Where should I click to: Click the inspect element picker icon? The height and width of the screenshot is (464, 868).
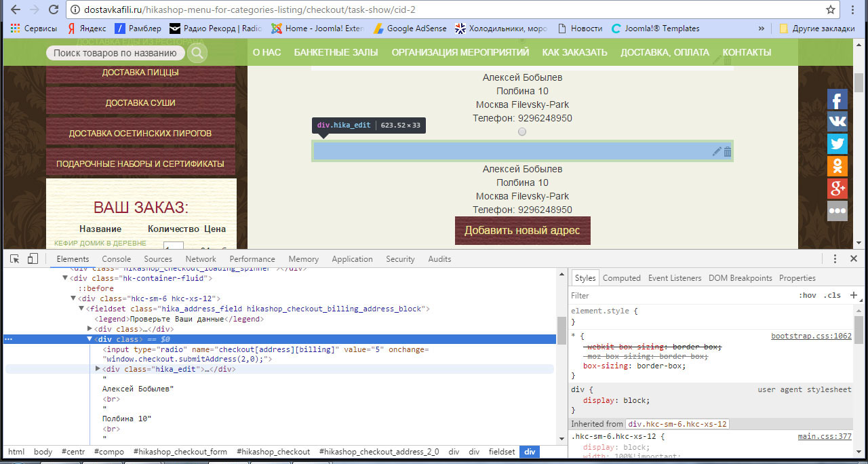point(14,258)
